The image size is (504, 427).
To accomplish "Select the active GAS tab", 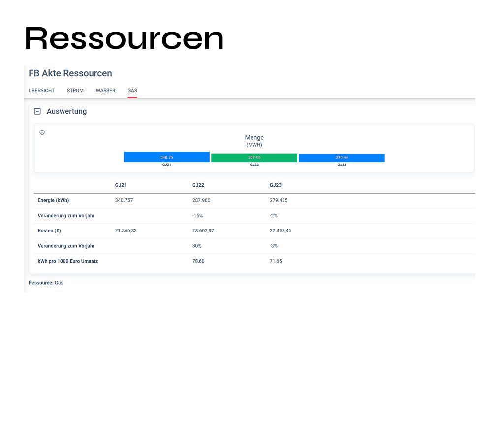I will click(x=132, y=90).
